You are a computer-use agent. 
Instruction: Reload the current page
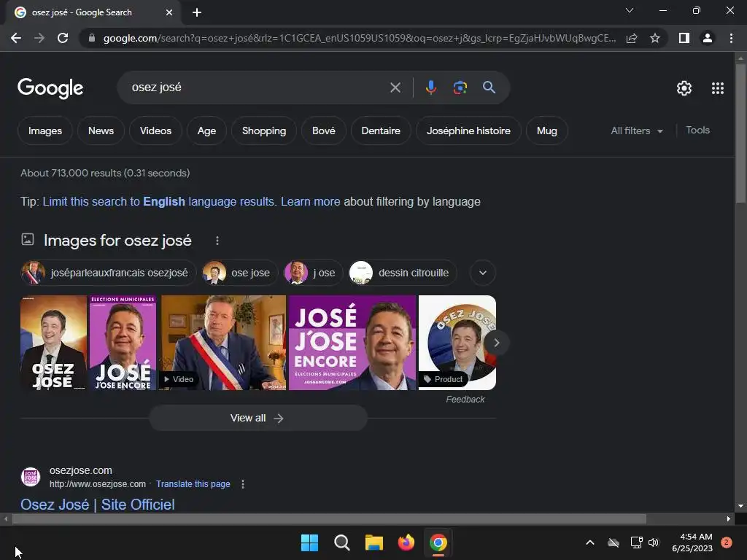point(63,38)
